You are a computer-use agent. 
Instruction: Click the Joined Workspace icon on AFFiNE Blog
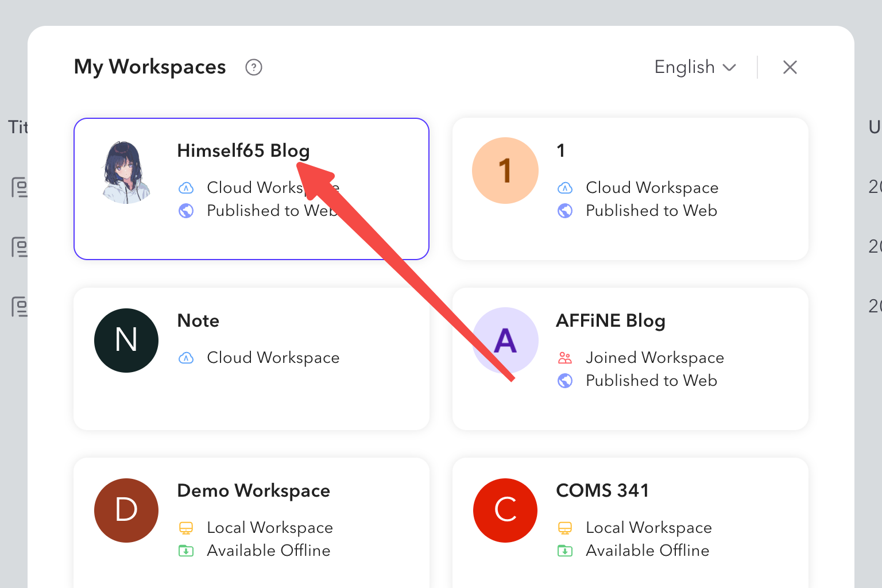(565, 357)
